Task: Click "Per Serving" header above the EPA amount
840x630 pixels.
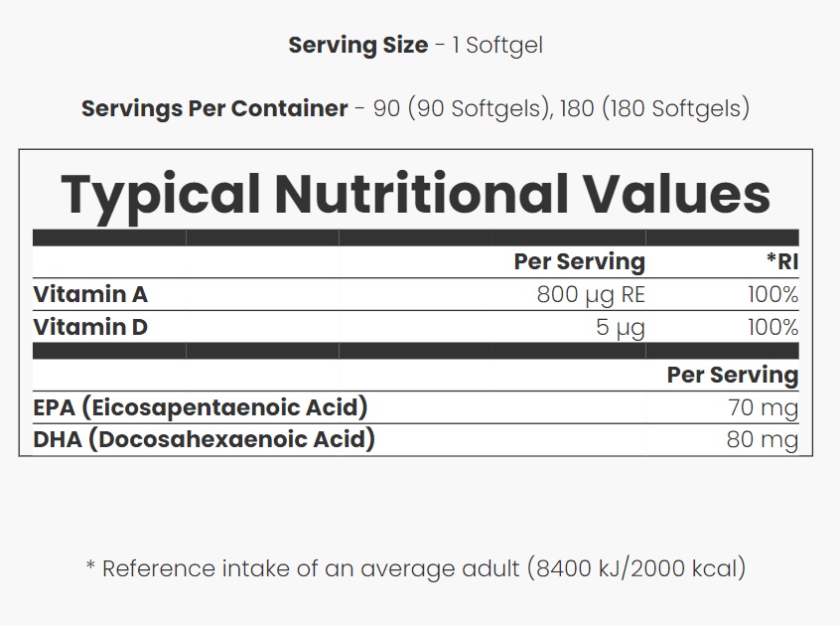Action: pyautogui.click(x=732, y=375)
